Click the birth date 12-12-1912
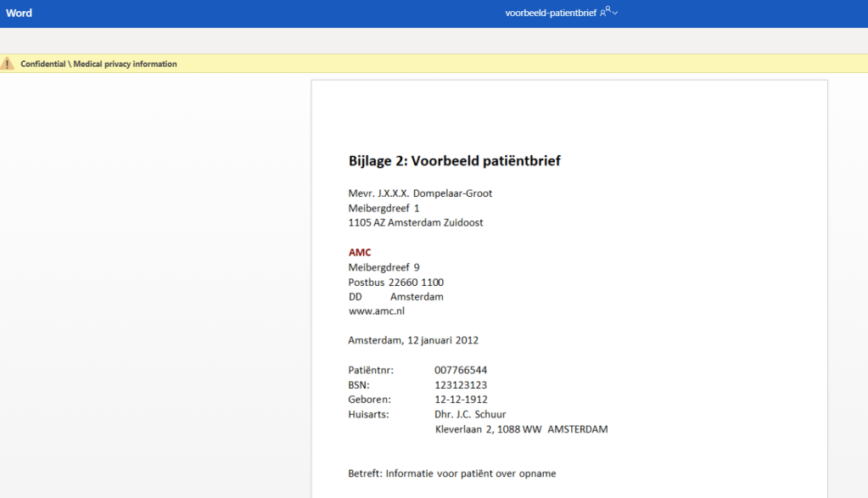868x498 pixels. tap(461, 399)
